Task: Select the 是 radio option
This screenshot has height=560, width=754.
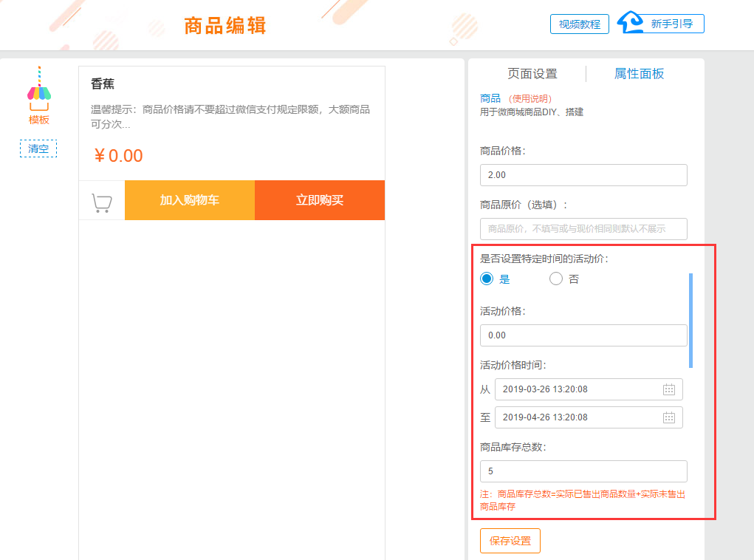Action: pyautogui.click(x=487, y=279)
